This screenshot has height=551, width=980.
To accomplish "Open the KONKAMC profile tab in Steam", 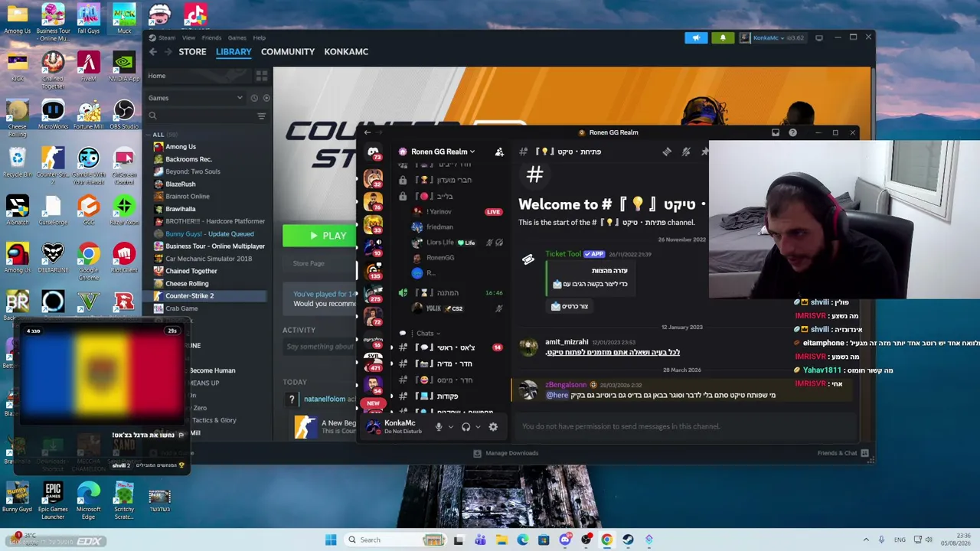I will click(346, 52).
